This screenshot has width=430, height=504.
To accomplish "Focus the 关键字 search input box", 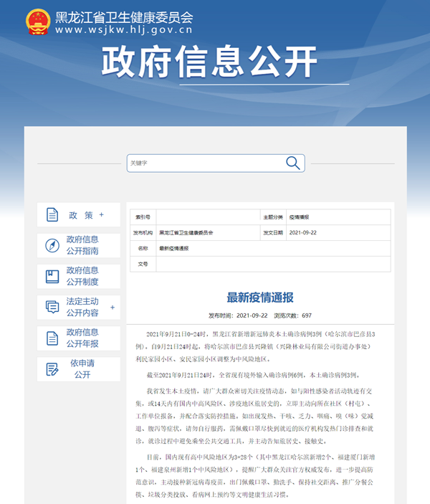I will [x=204, y=163].
